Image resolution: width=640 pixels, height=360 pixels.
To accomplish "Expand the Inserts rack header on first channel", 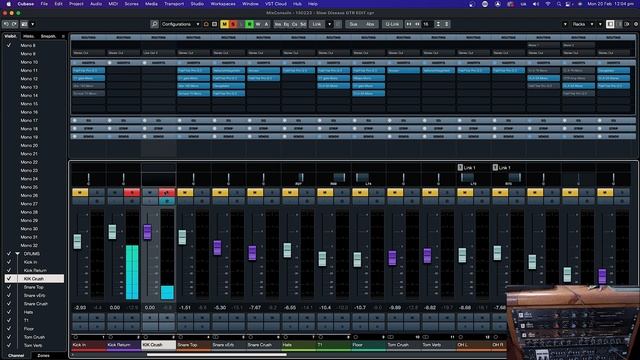I will coord(88,63).
